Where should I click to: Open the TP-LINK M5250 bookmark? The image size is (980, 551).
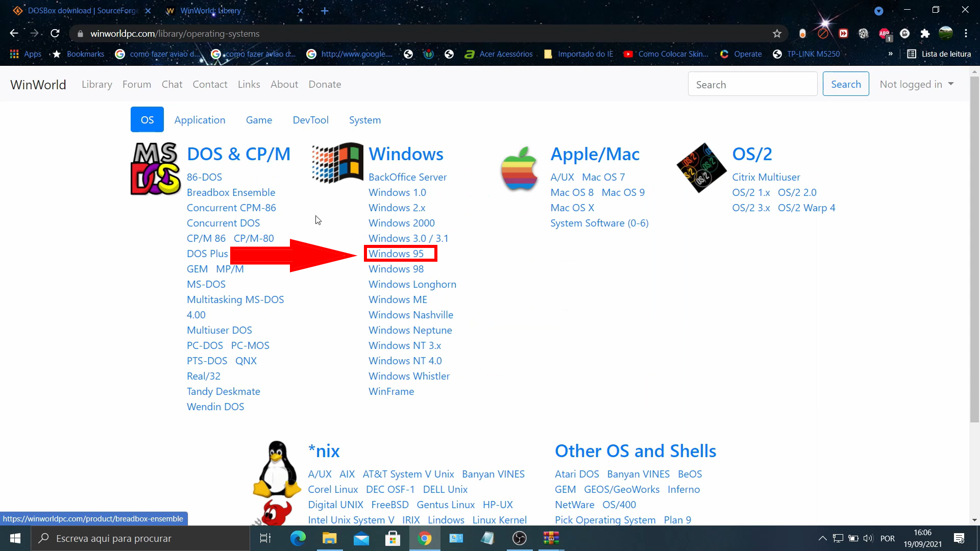click(x=806, y=54)
